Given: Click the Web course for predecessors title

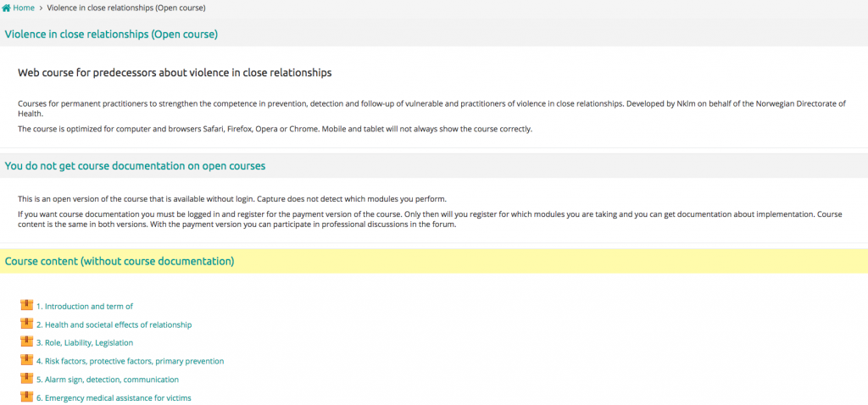Looking at the screenshot, I should pos(175,73).
